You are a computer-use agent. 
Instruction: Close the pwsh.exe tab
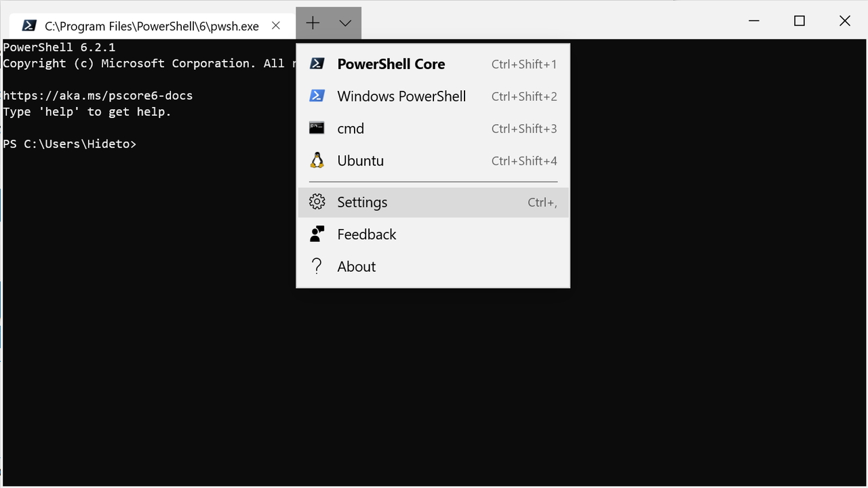tap(275, 25)
